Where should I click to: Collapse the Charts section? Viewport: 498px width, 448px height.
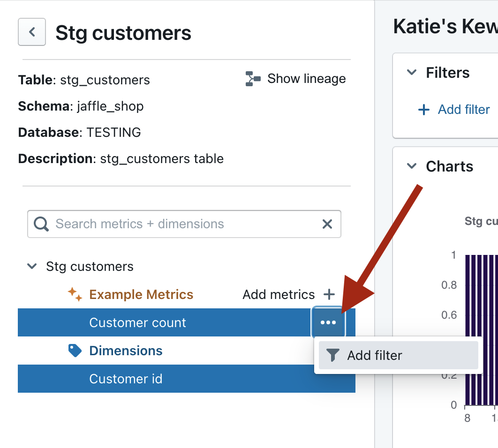pos(412,166)
